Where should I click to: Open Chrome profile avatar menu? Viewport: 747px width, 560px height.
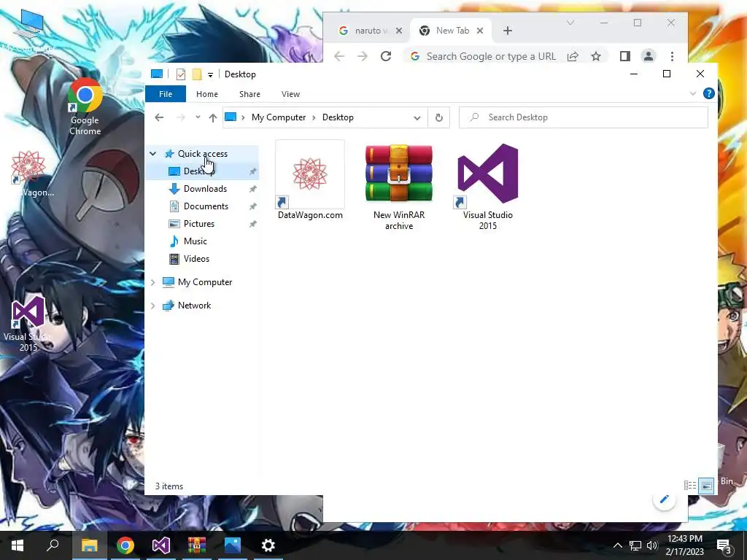[648, 56]
